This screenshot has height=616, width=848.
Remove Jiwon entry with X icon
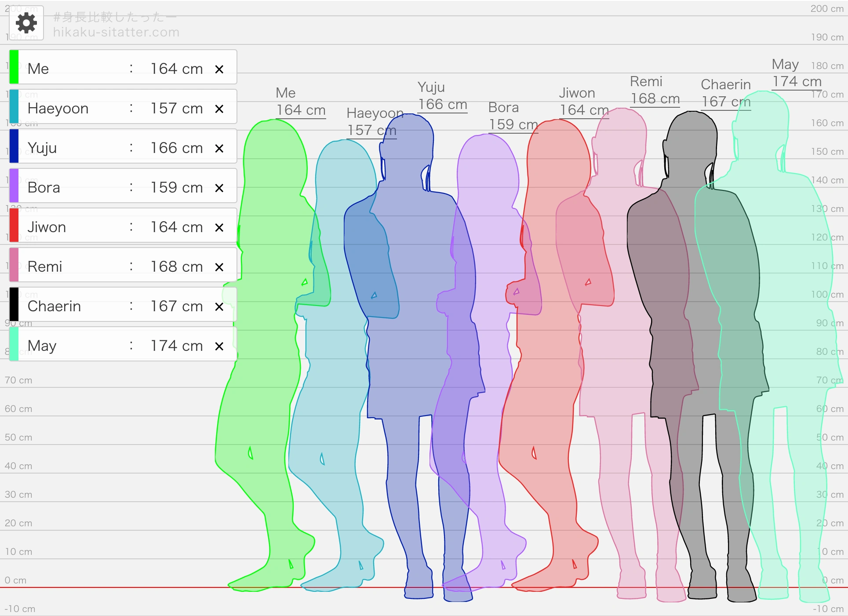[219, 227]
